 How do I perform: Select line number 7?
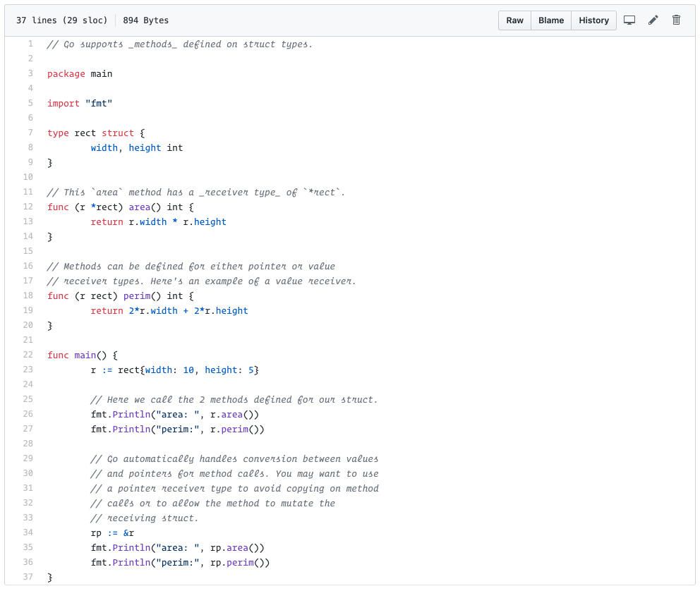click(x=30, y=133)
